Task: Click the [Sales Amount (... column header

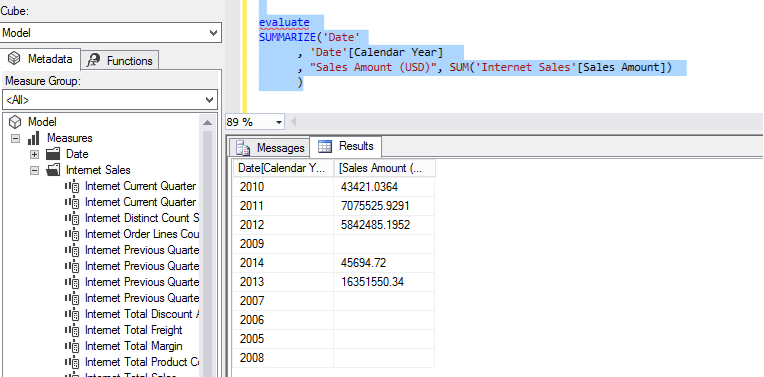Action: click(x=384, y=168)
